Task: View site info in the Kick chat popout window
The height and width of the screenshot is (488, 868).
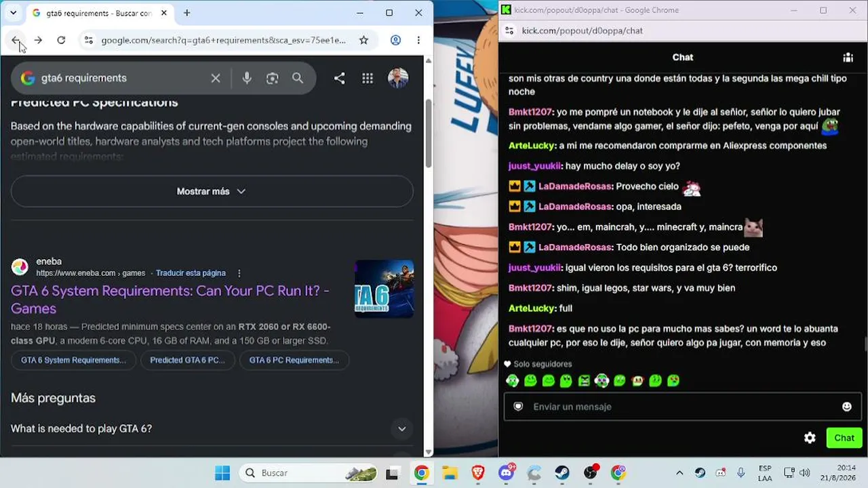Action: coord(509,30)
